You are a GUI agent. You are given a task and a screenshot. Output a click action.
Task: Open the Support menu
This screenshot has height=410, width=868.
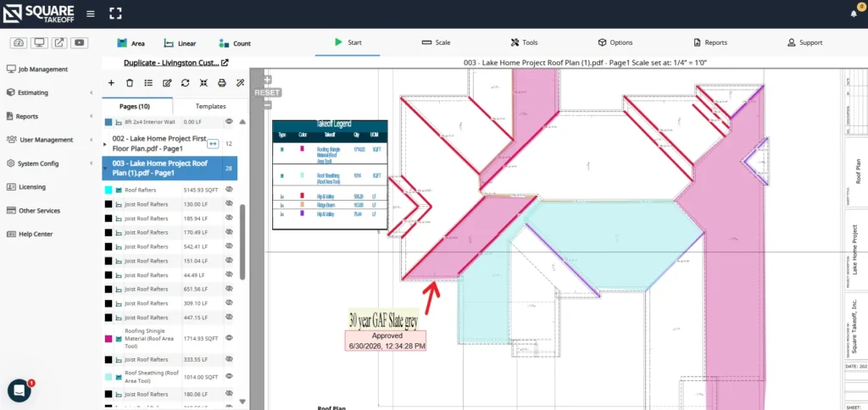805,42
